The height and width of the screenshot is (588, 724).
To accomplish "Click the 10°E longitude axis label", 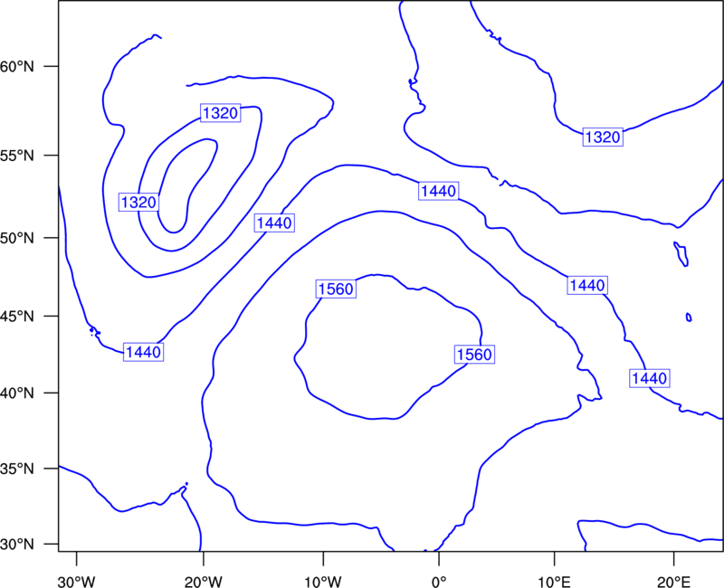I will click(x=555, y=582).
